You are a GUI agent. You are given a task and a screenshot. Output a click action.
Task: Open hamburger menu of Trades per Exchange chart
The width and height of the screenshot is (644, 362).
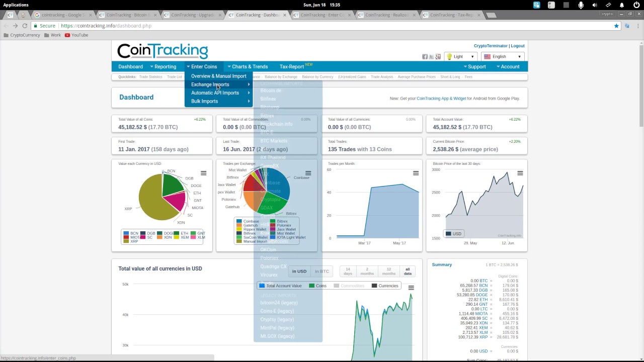[308, 173]
